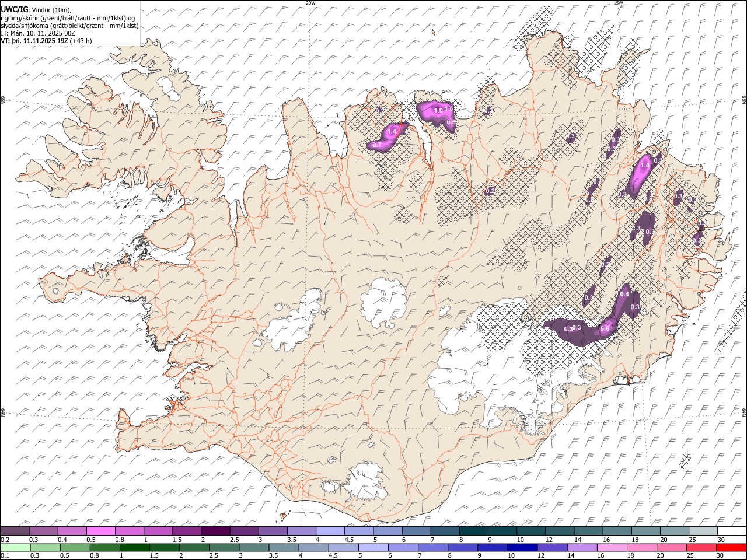Click the lower legend swatch labeled 4
The height and width of the screenshot is (560, 747).
click(x=313, y=547)
